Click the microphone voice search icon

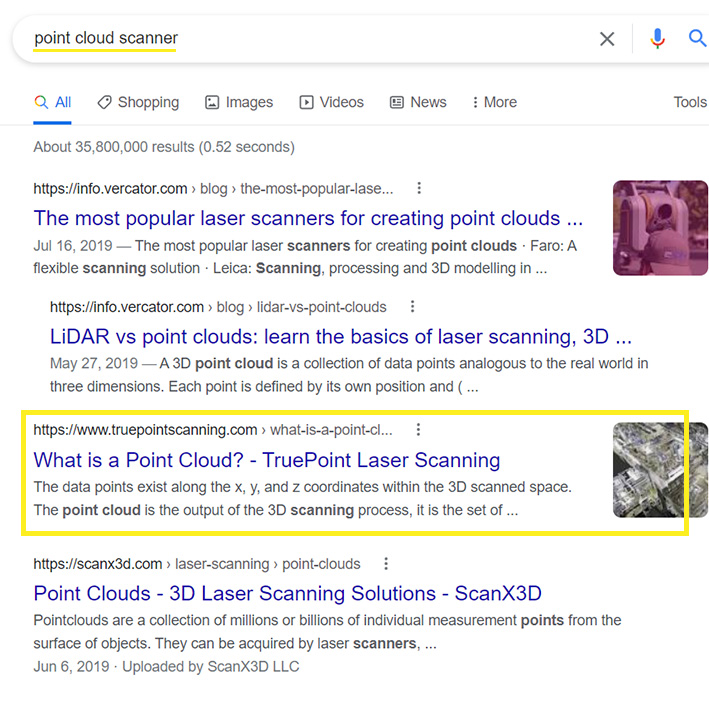[x=657, y=39]
